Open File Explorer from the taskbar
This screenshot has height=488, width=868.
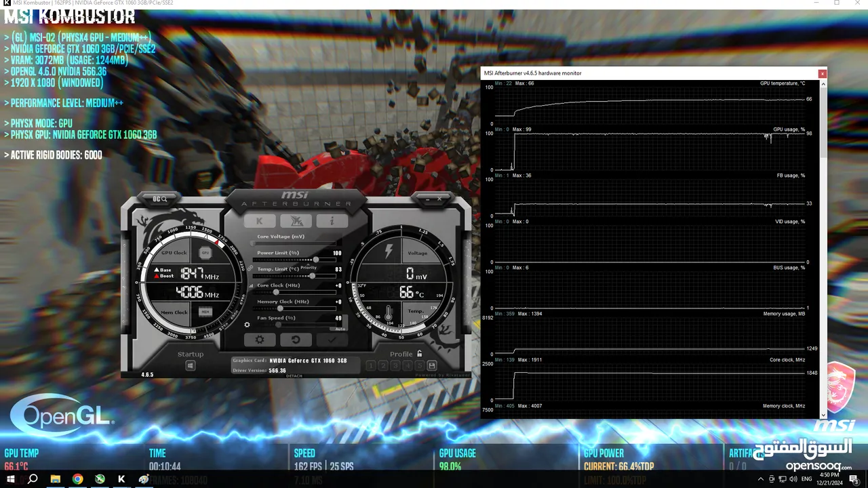(56, 479)
